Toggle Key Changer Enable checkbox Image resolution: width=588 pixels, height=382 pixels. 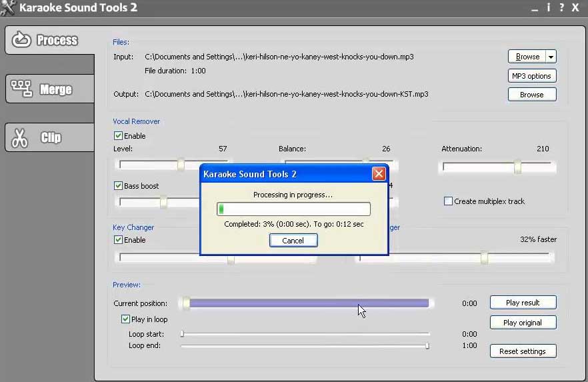(118, 239)
